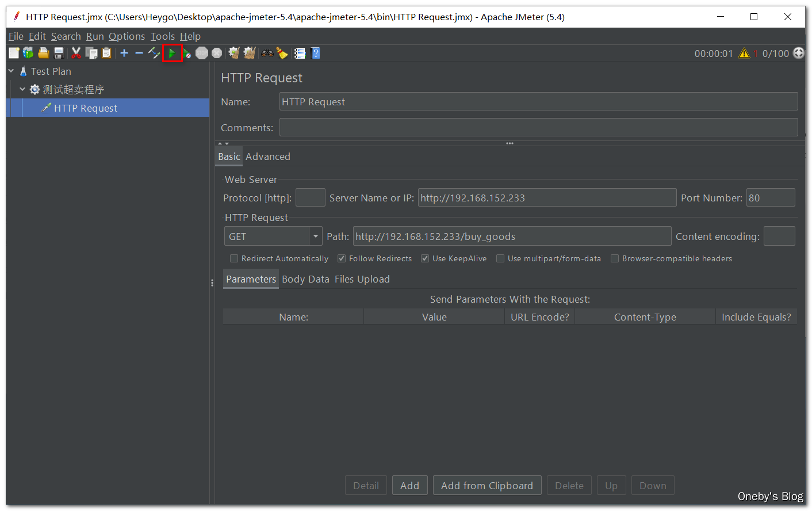Screen dimensions: 812x511
Task: Click the Name input field
Action: [538, 101]
